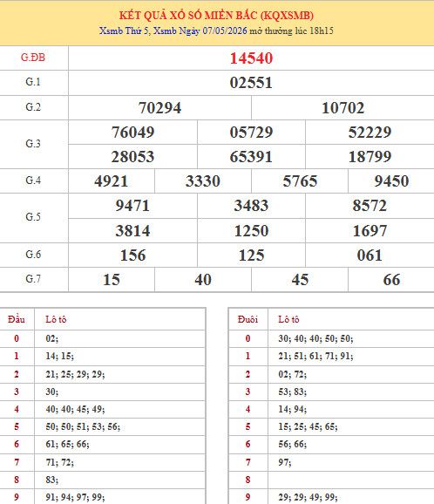The width and height of the screenshot is (434, 504).
Task: Select G.3 number 76049
Action: tap(132, 133)
